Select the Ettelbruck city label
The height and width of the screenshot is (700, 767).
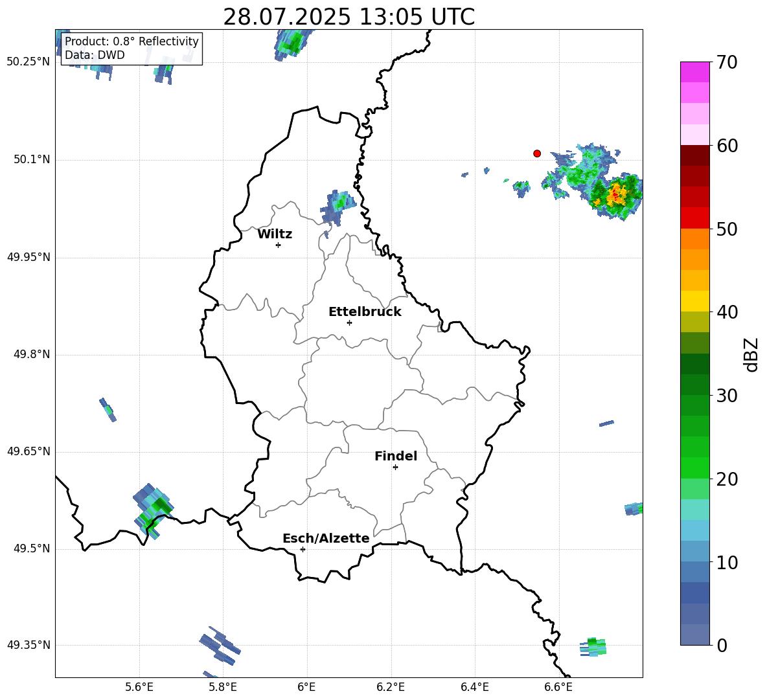[x=365, y=312]
